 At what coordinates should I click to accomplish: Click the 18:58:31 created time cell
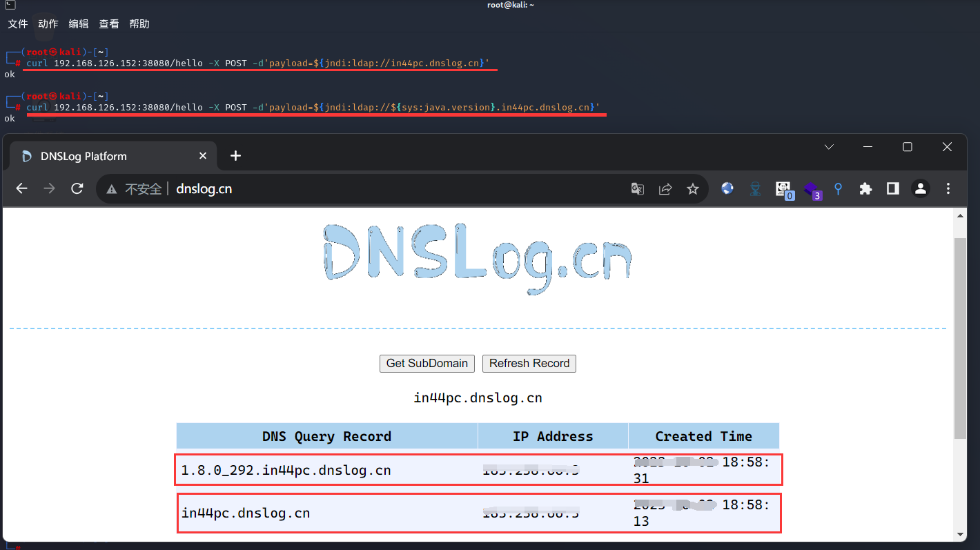703,470
